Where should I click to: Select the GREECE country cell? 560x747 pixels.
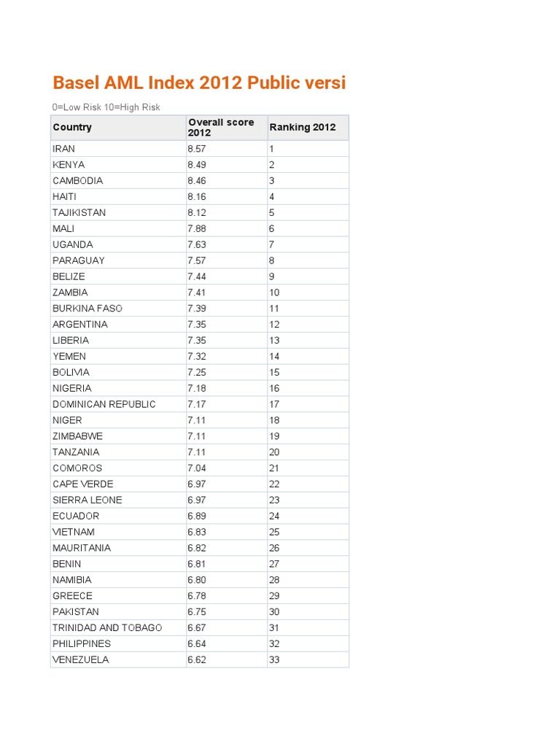(x=73, y=596)
